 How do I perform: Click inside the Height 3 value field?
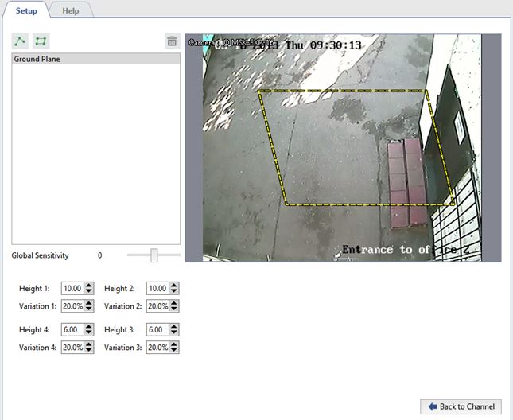(157, 329)
